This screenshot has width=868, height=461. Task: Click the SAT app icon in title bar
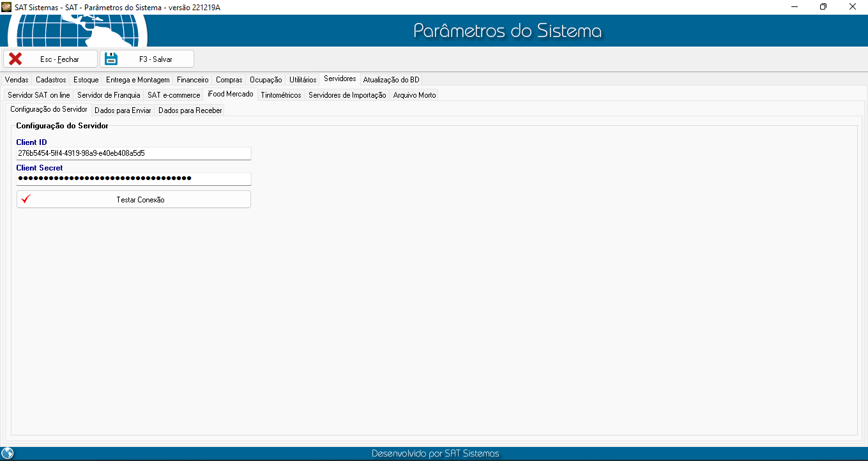coord(6,6)
